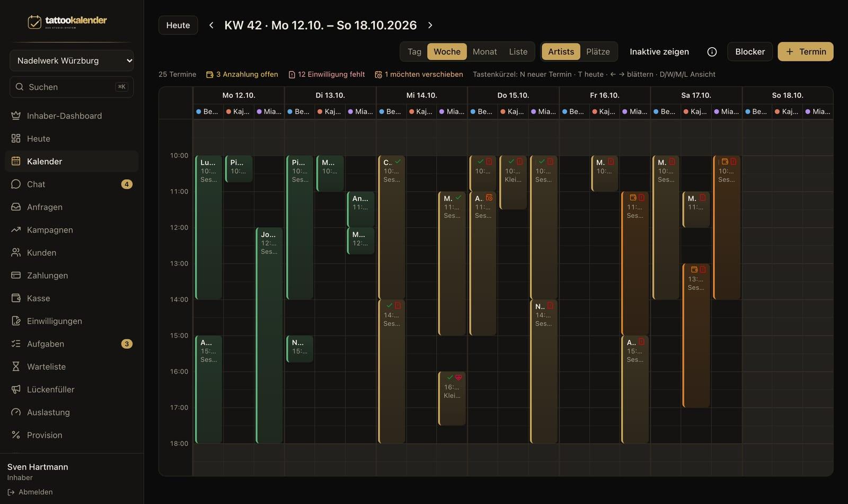Filter by 3 Anzahlung offen
848x504 pixels.
(242, 74)
